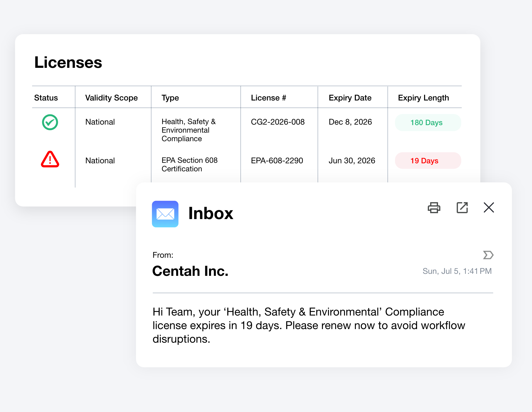Click the Dec 8, 2026 expiry date
The height and width of the screenshot is (412, 532).
(x=350, y=122)
